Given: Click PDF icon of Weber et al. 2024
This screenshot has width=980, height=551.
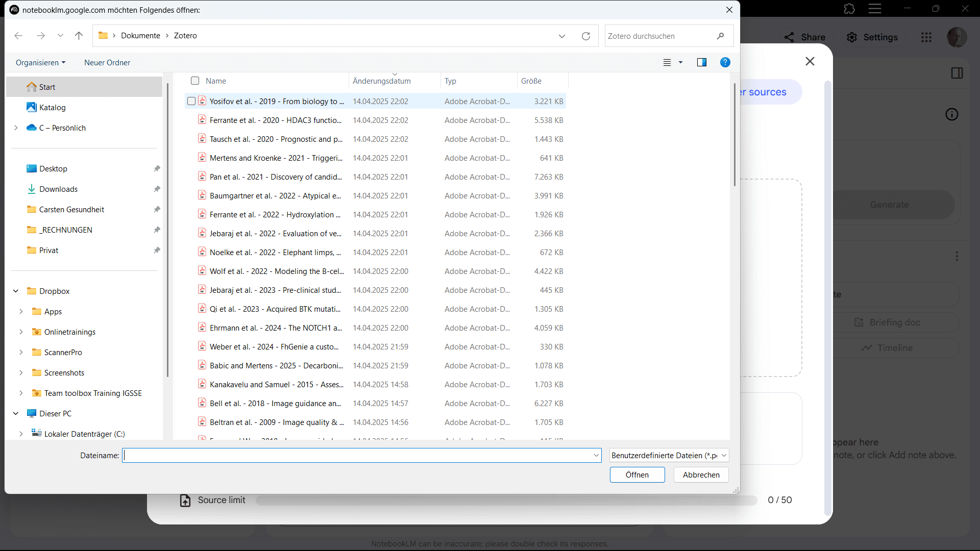Looking at the screenshot, I should pos(202,346).
